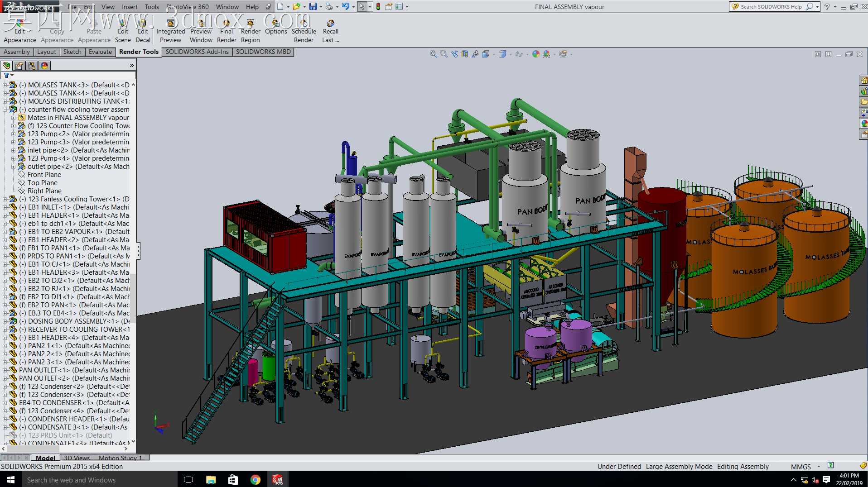
Task: Open File Explorer from the taskbar
Action: 211,480
